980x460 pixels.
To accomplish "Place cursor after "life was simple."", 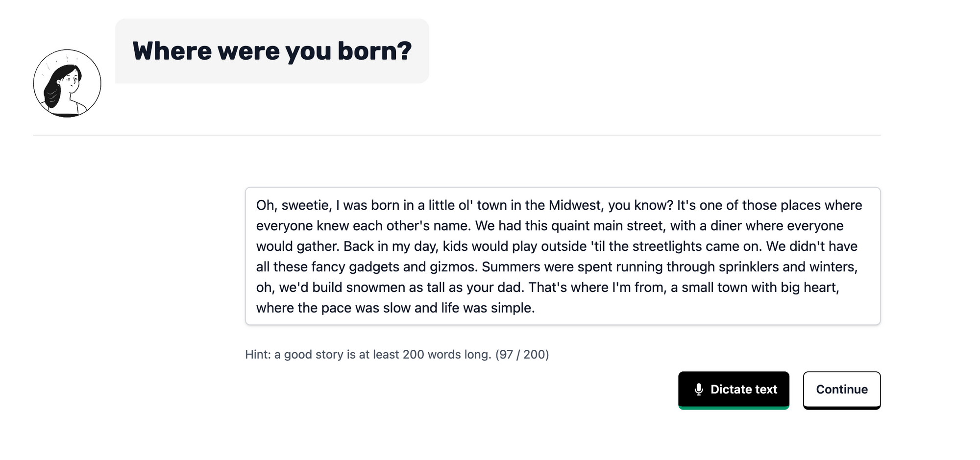I will tap(536, 308).
